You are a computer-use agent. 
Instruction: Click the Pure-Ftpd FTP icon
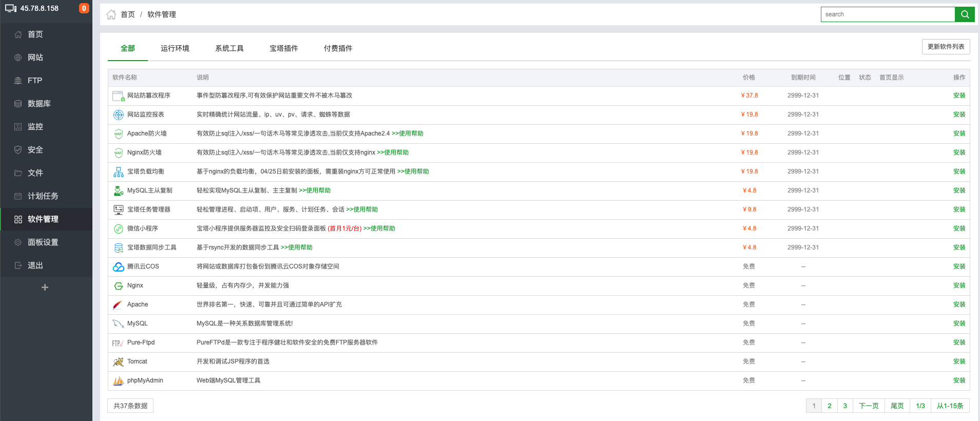118,343
